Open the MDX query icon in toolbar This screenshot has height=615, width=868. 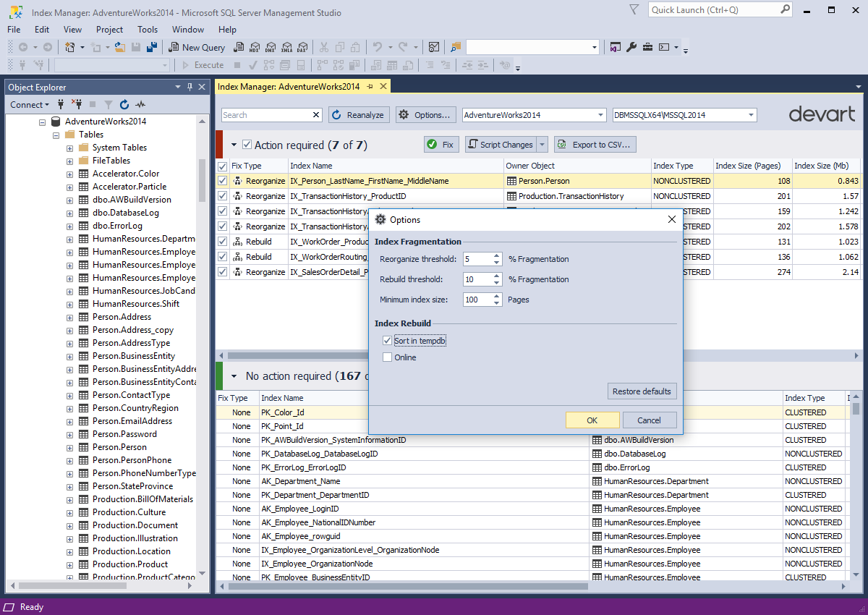point(254,47)
